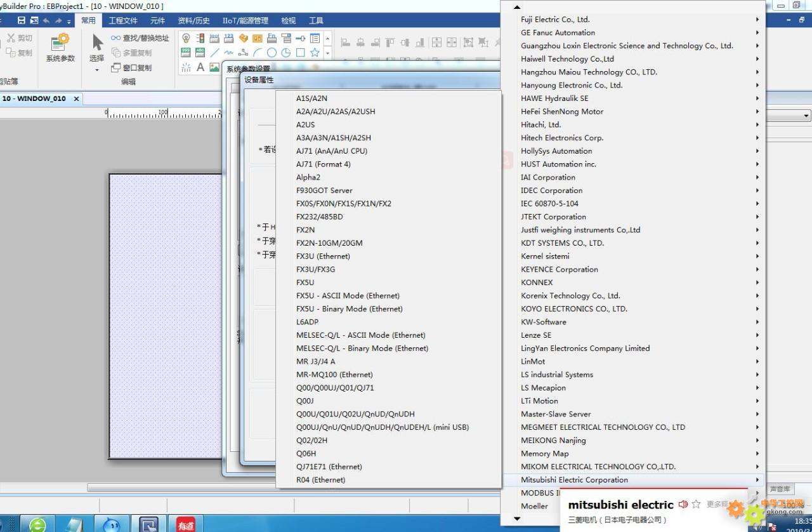Expand Fuji Electric Co., Ltd. submenu
812x532 pixels.
click(757, 20)
